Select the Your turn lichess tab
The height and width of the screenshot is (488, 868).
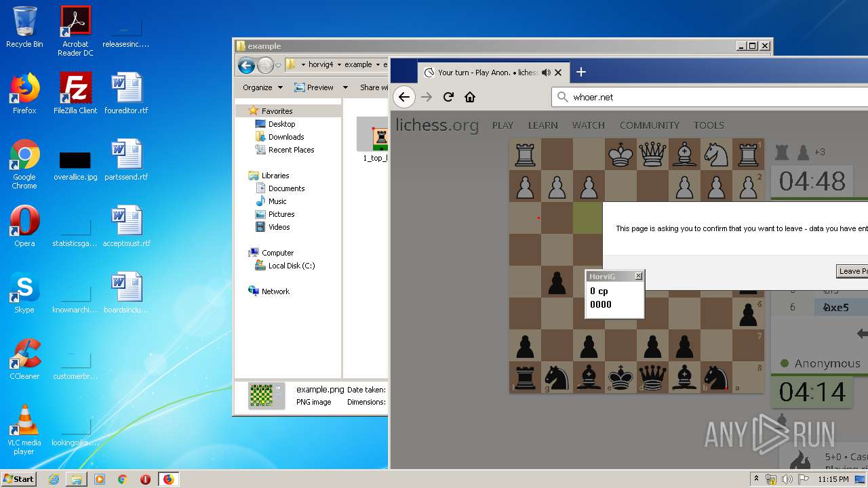(493, 73)
